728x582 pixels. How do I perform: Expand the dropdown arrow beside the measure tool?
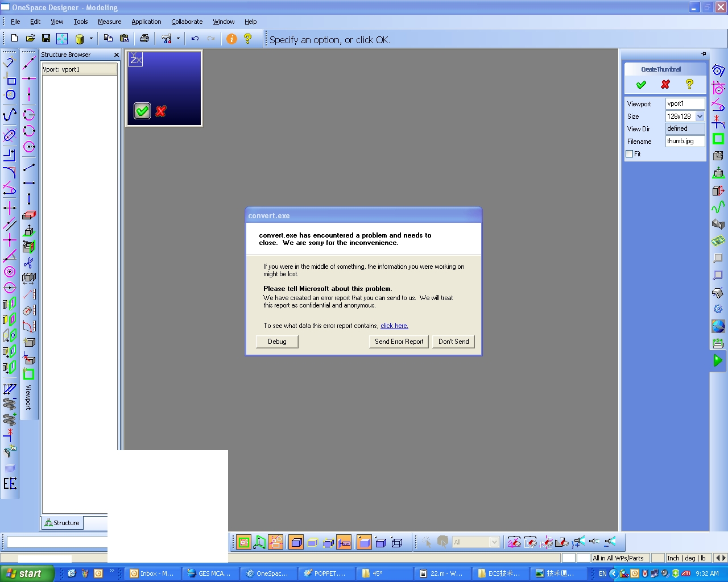pos(177,39)
